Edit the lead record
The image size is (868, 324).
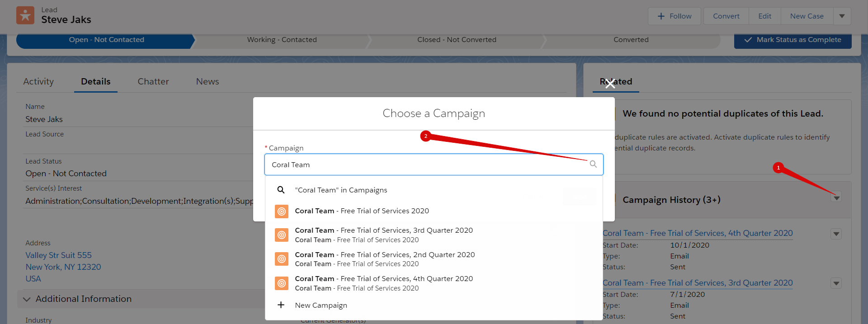764,16
